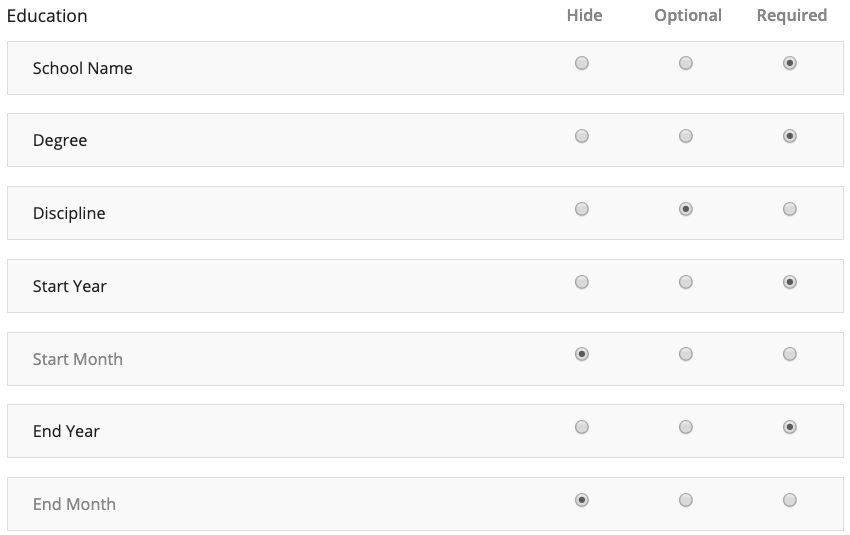The width and height of the screenshot is (850, 535).
Task: Hide the Discipline field
Action: point(582,209)
